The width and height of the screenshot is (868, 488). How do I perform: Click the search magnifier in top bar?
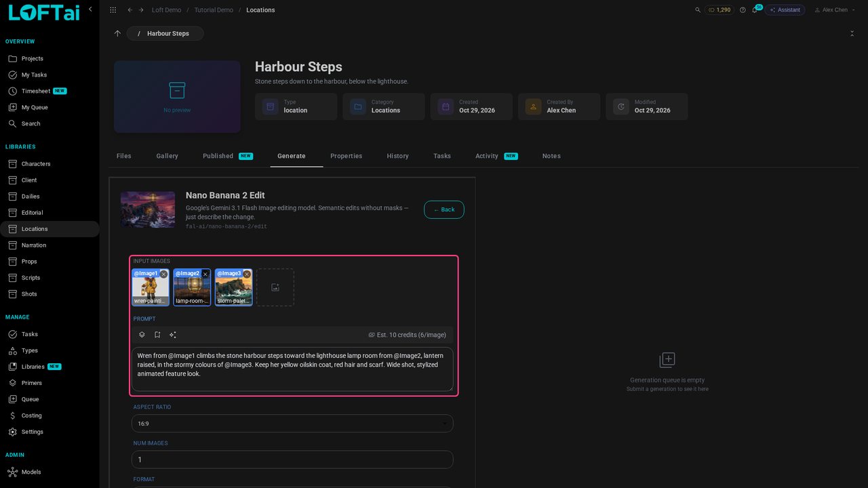(698, 10)
